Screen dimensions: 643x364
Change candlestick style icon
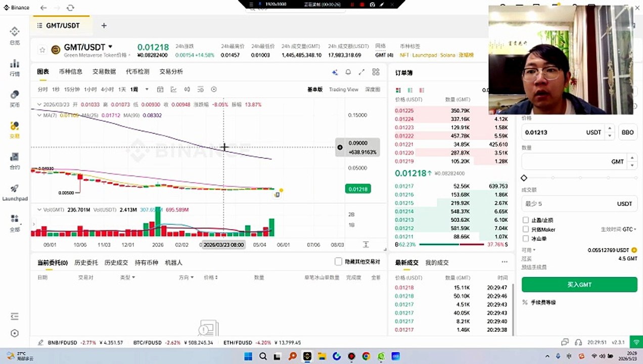[x=187, y=89]
